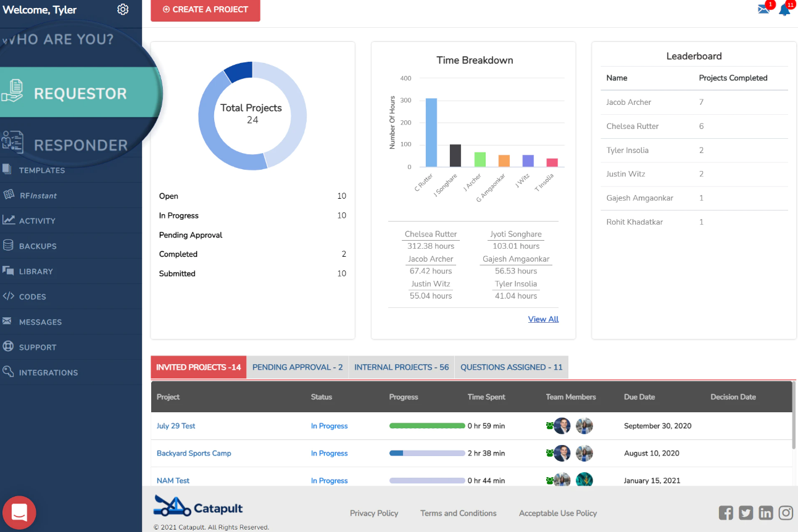This screenshot has width=798, height=532.
Task: Open Catapult's Facebook page icon
Action: pos(726,513)
